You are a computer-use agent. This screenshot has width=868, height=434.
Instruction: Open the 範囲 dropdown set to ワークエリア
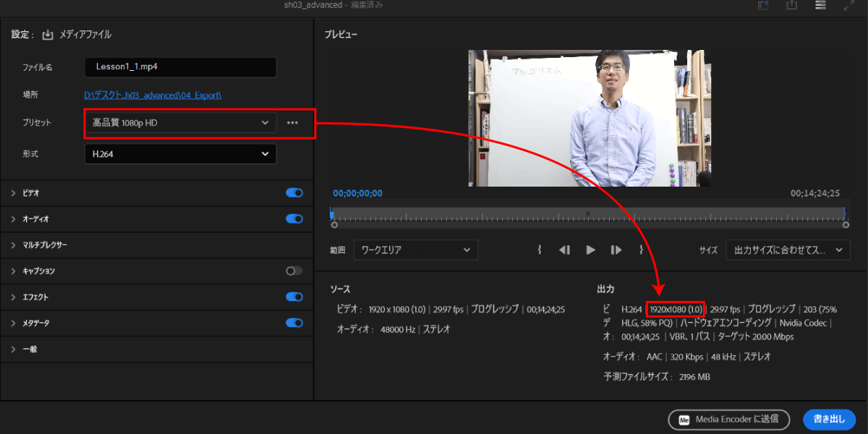416,250
